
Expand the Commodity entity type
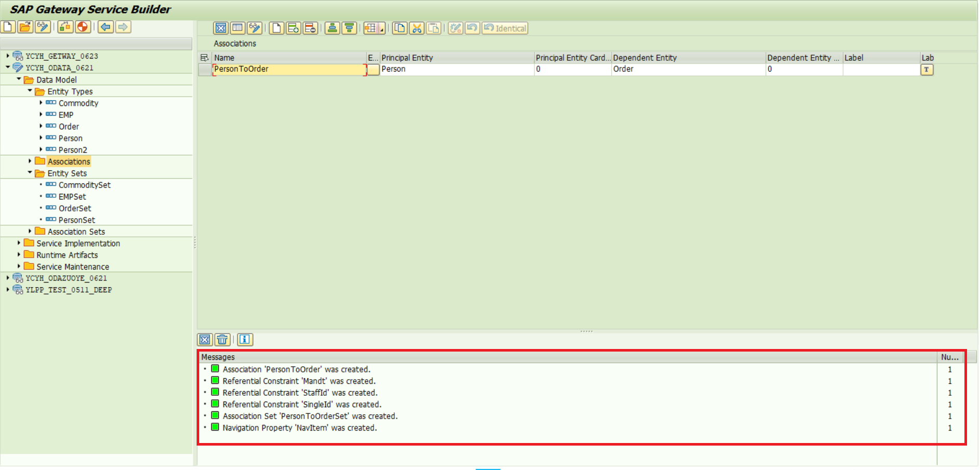(41, 102)
